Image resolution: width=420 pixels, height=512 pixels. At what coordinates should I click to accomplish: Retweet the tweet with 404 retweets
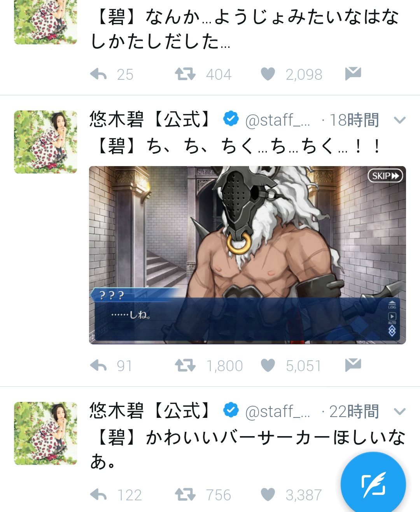click(185, 74)
